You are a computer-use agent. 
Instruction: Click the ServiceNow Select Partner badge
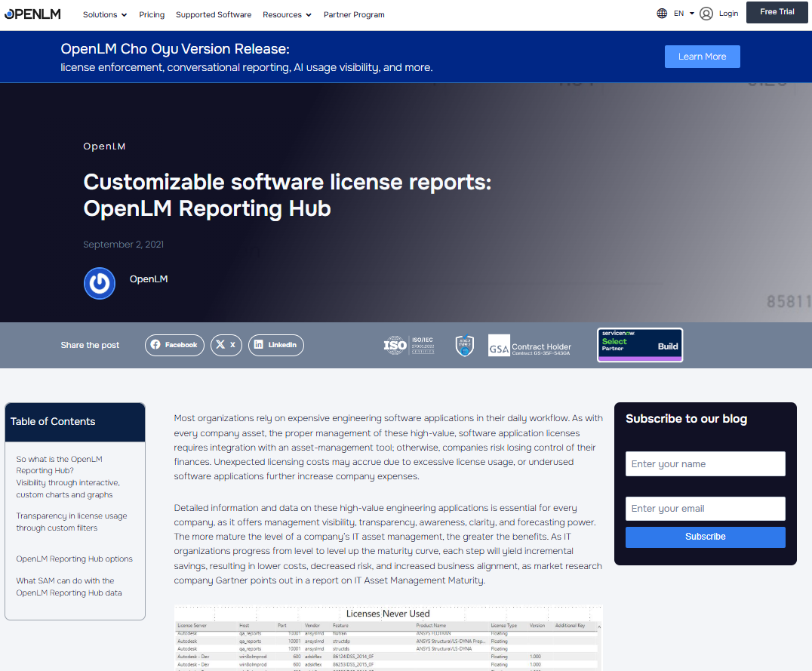click(x=640, y=345)
